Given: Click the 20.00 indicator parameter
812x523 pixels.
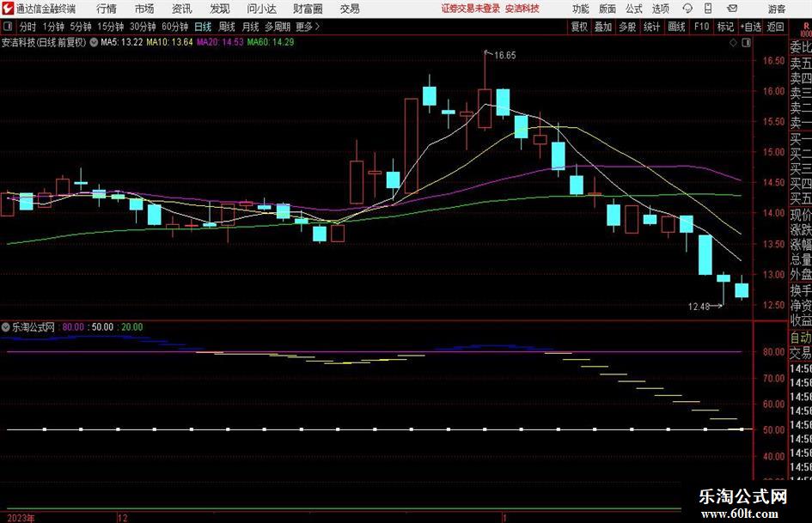Looking at the screenshot, I should coord(132,327).
